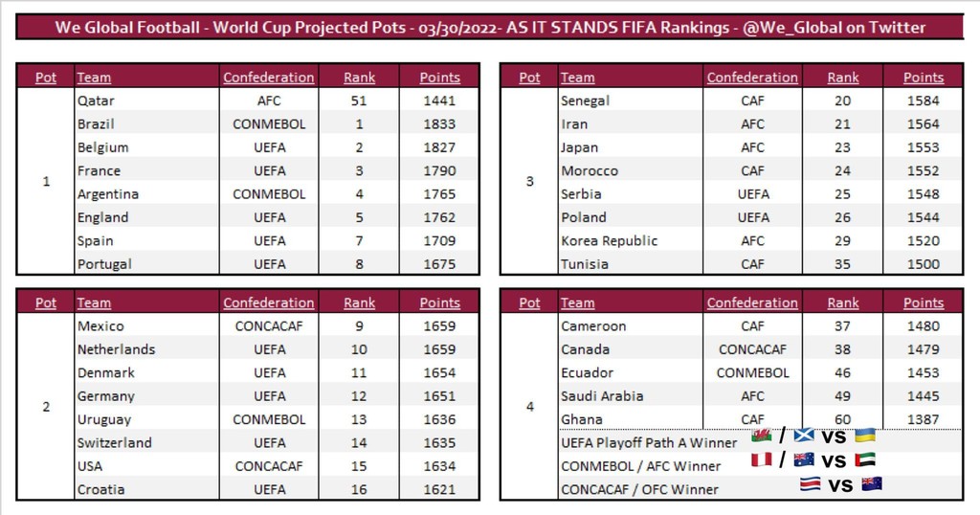Image resolution: width=980 pixels, height=515 pixels.
Task: Click the Rank header in Pot 4 table
Action: click(x=843, y=302)
